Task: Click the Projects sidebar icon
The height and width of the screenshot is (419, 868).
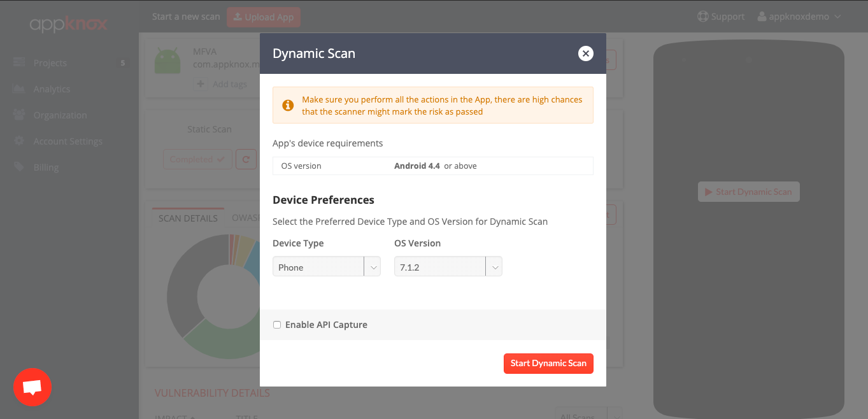Action: pyautogui.click(x=19, y=62)
